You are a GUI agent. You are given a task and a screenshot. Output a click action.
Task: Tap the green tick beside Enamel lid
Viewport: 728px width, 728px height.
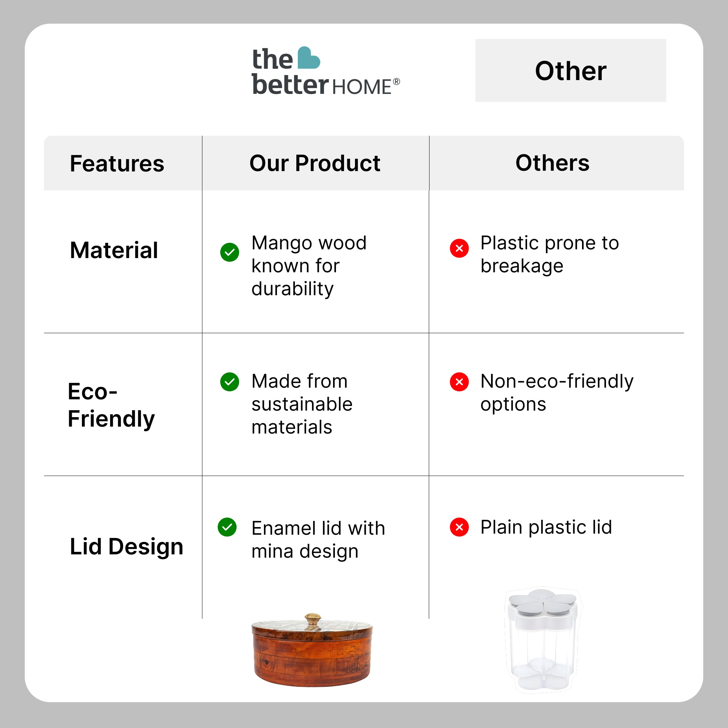tap(227, 527)
